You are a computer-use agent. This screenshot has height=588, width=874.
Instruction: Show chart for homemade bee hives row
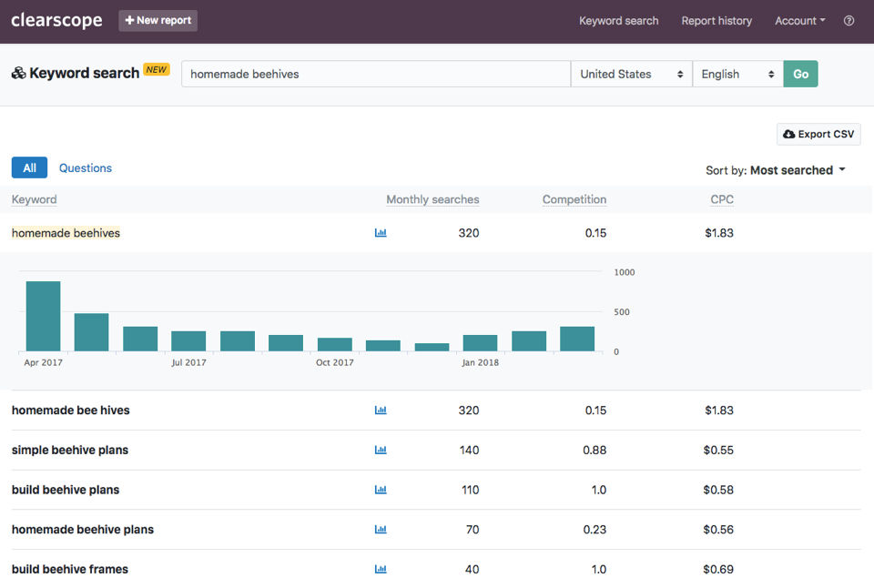coord(381,411)
